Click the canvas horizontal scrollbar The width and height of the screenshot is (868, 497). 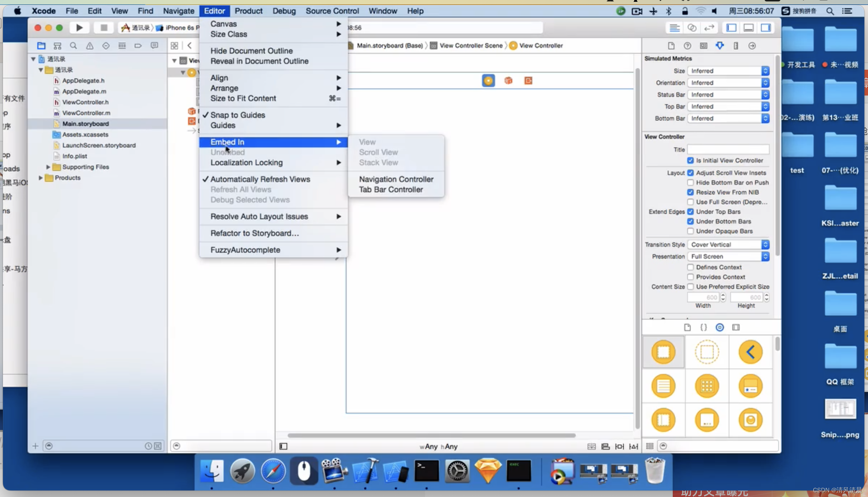coord(431,435)
